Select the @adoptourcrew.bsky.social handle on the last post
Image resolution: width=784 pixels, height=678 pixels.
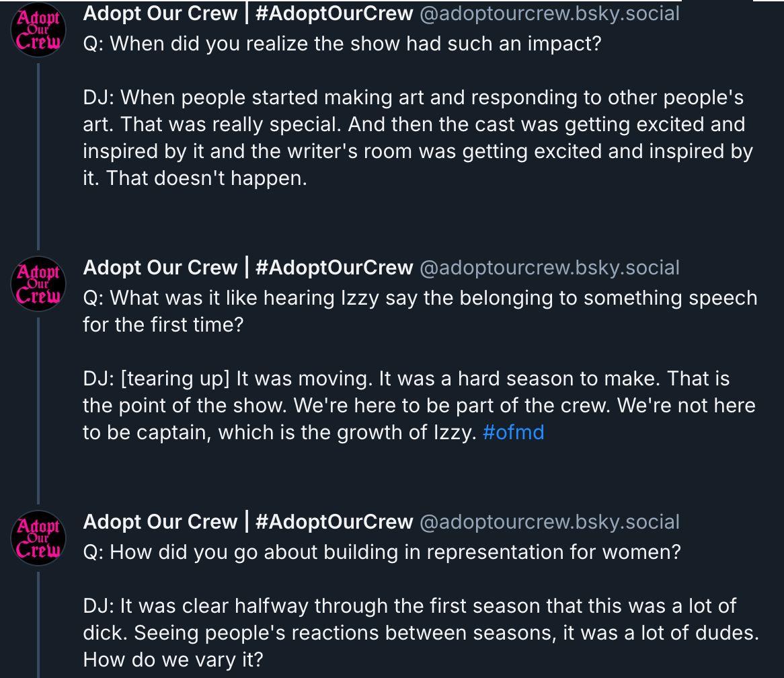click(549, 522)
